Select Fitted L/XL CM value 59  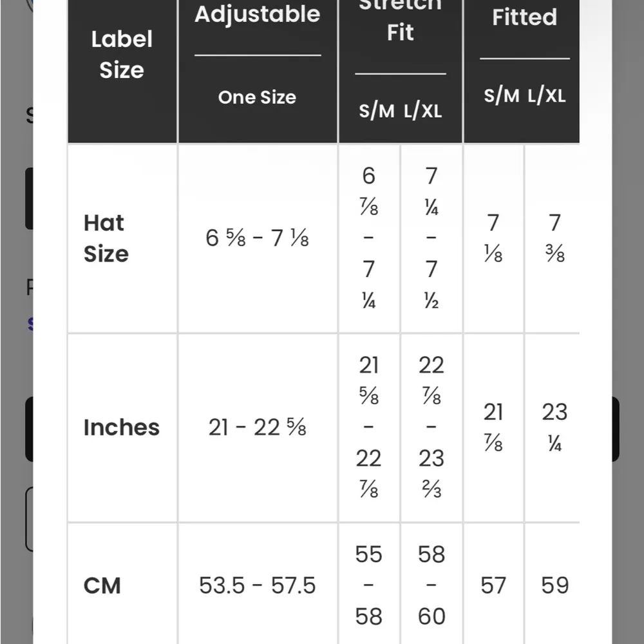(554, 585)
